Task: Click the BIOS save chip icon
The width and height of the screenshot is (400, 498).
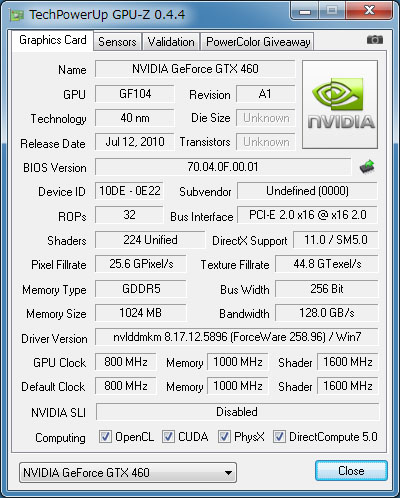Action: (367, 167)
